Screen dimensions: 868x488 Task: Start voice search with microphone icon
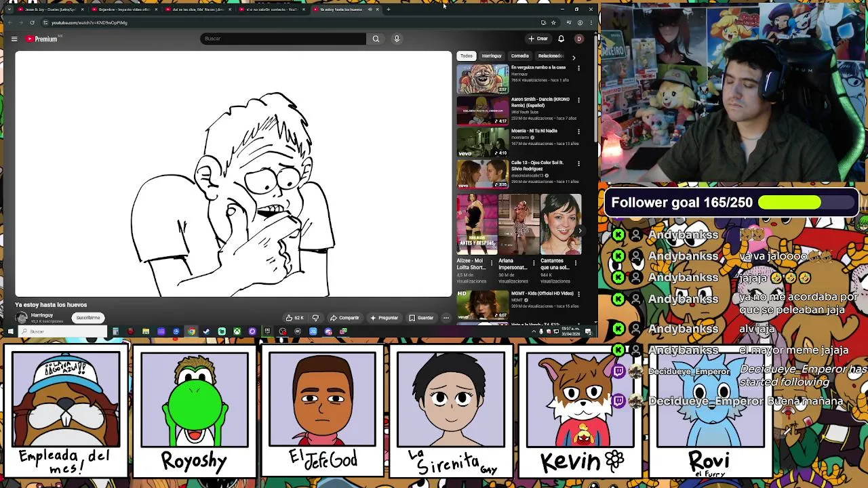click(397, 39)
